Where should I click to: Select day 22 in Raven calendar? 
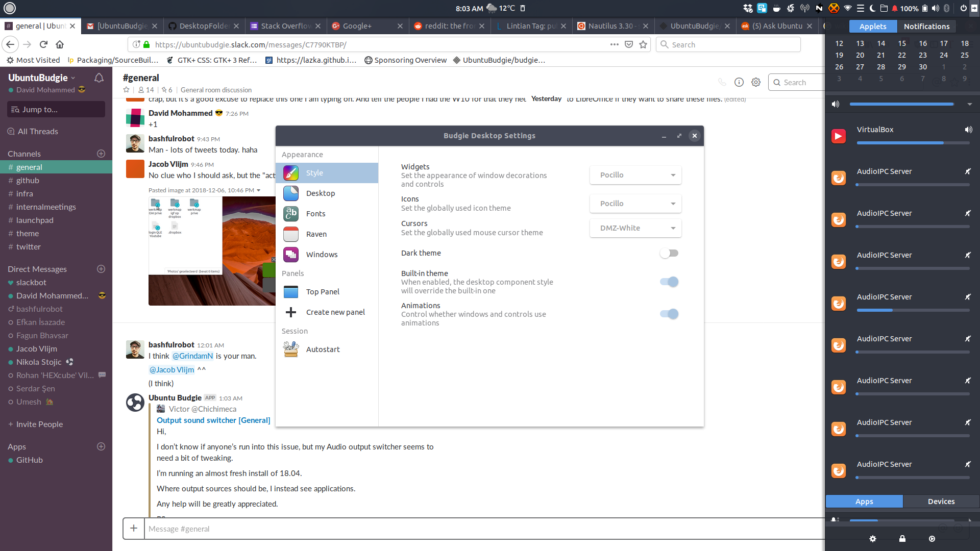point(902,55)
